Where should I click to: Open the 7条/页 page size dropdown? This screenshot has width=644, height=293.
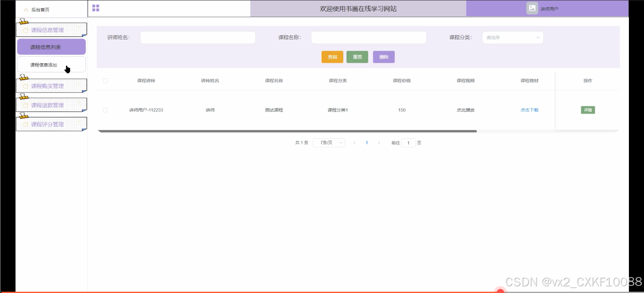coord(329,143)
